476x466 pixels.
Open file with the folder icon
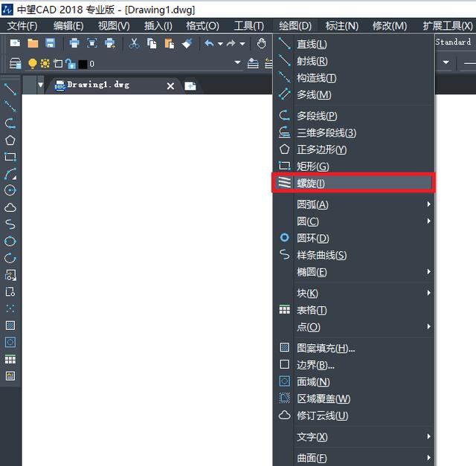coord(33,43)
